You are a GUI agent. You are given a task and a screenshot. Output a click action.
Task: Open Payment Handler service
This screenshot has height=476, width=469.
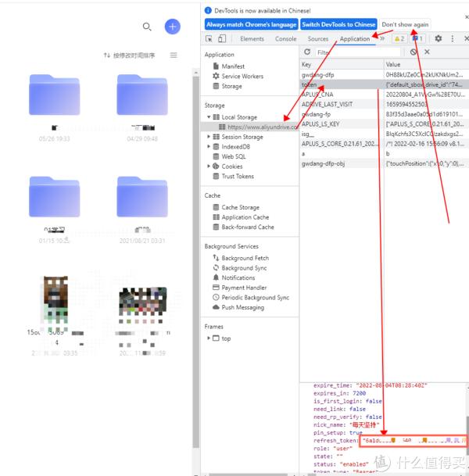244,288
